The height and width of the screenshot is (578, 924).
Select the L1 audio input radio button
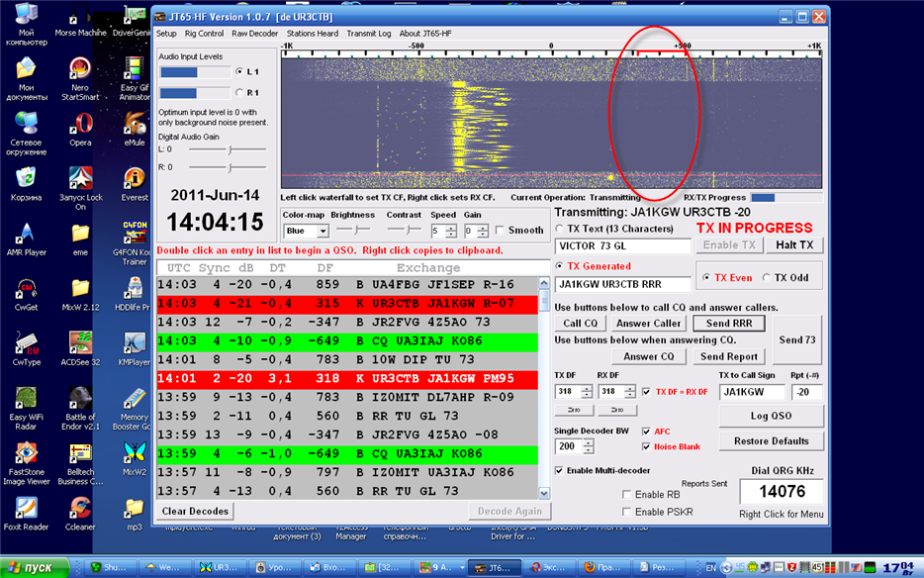coord(239,71)
